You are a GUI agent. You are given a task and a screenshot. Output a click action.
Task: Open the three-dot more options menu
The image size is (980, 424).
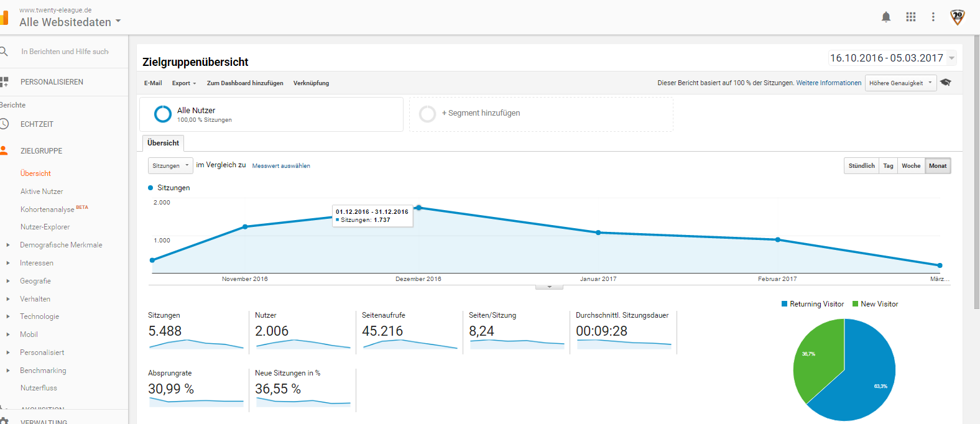[933, 17]
